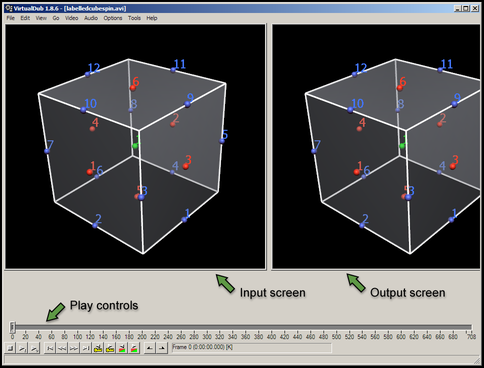484x368 pixels.
Task: Click the seek slider thumb at frame 0
Action: [12, 327]
